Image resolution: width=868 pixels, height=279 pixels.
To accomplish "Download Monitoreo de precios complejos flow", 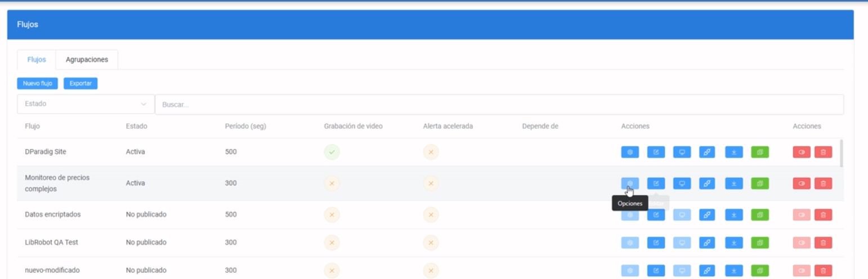I will pyautogui.click(x=734, y=183).
